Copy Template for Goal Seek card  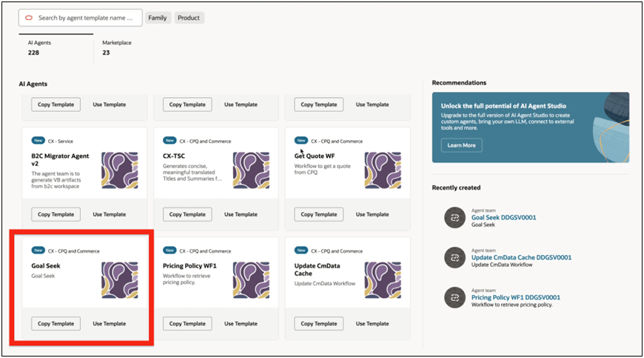[56, 323]
